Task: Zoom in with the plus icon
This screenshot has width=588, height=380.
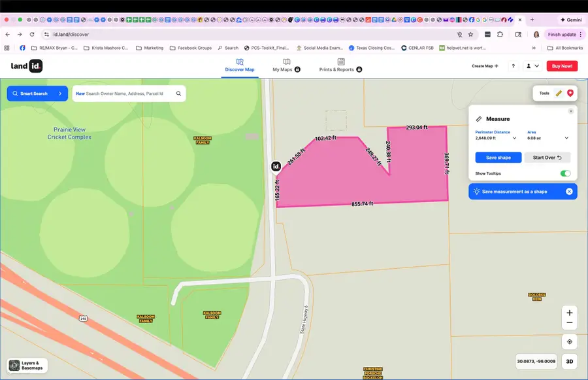Action: point(569,312)
